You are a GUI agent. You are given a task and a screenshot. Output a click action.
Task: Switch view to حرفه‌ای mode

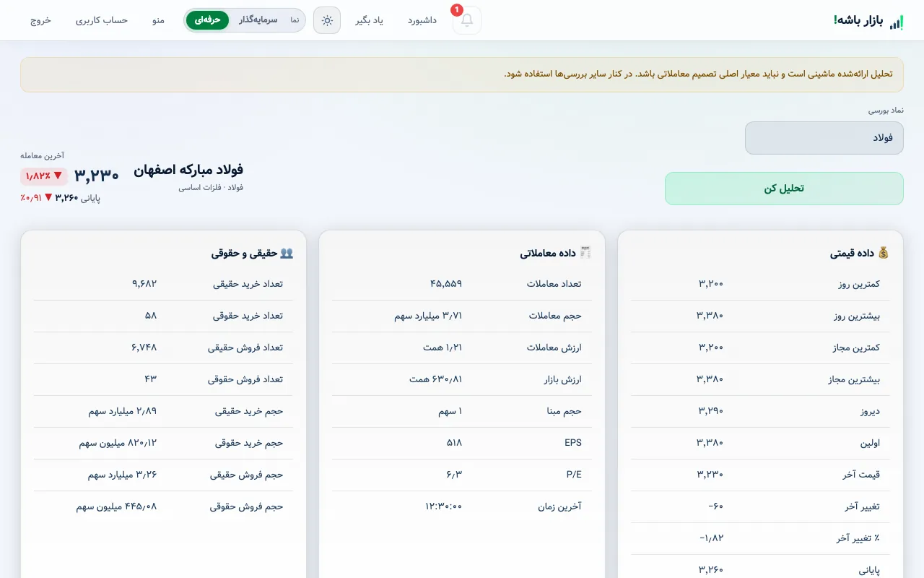coord(207,20)
